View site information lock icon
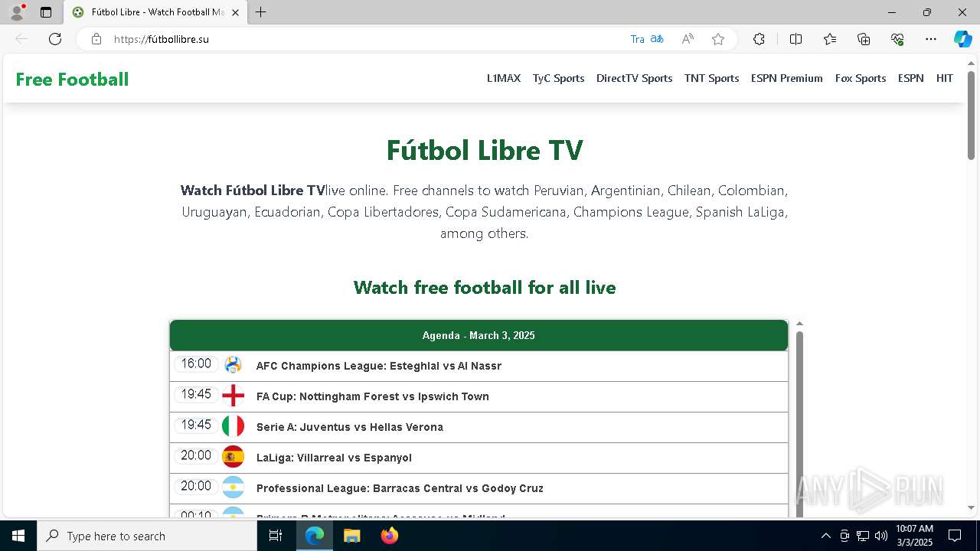 tap(96, 39)
